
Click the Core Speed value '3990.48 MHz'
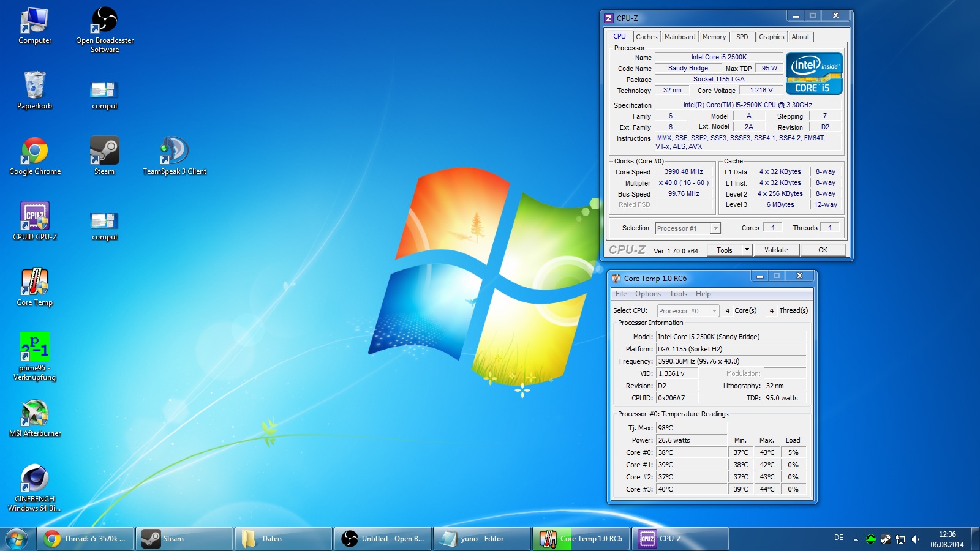pyautogui.click(x=684, y=172)
